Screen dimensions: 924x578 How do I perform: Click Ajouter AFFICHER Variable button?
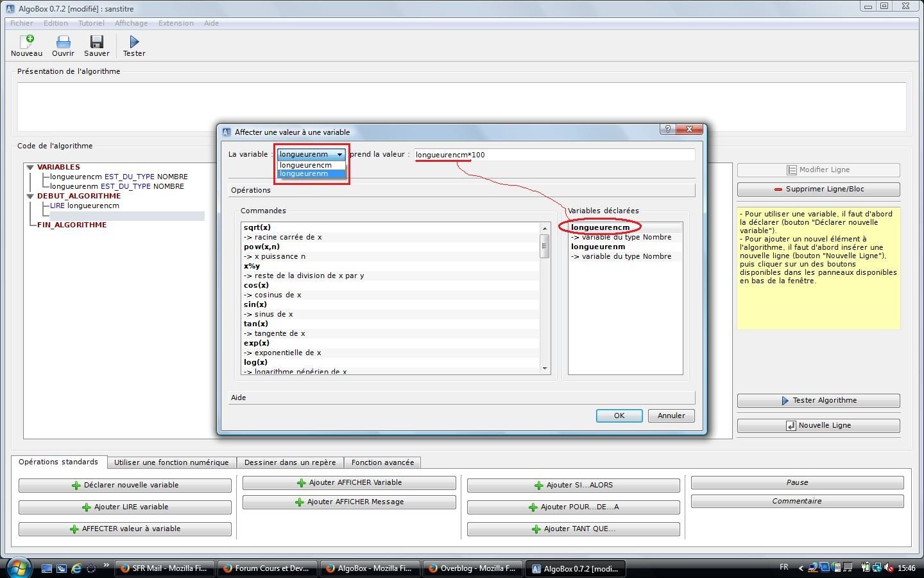[349, 483]
